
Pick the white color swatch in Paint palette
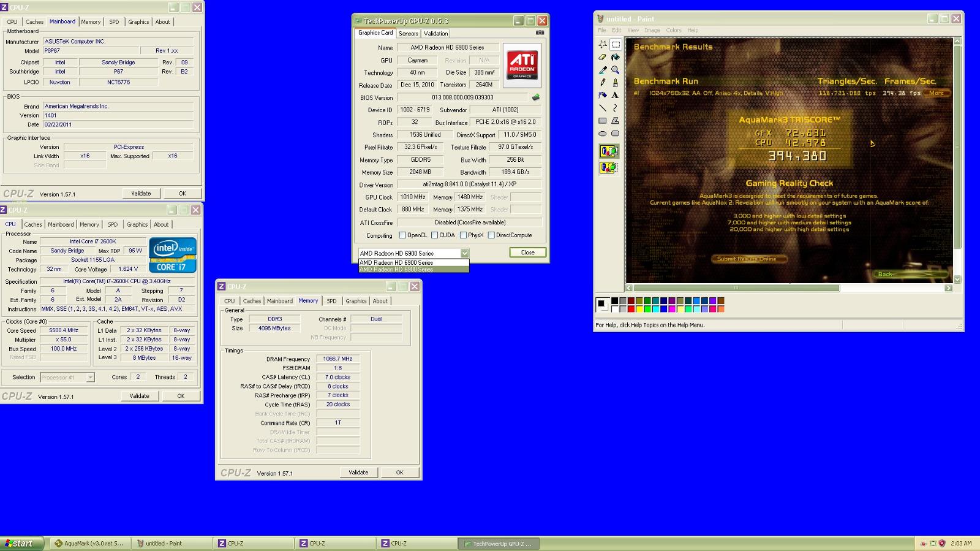pyautogui.click(x=614, y=309)
